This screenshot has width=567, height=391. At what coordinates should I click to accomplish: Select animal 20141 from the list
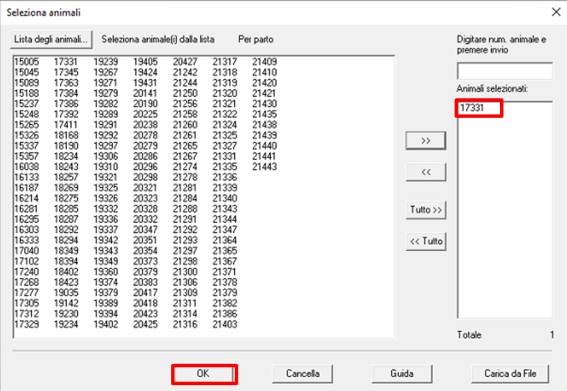(x=145, y=93)
